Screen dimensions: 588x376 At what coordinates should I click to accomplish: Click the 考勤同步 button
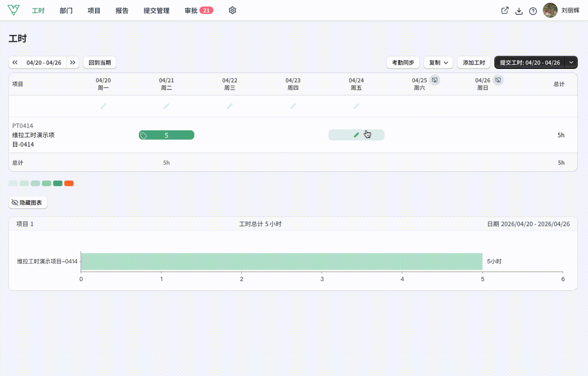pyautogui.click(x=403, y=62)
